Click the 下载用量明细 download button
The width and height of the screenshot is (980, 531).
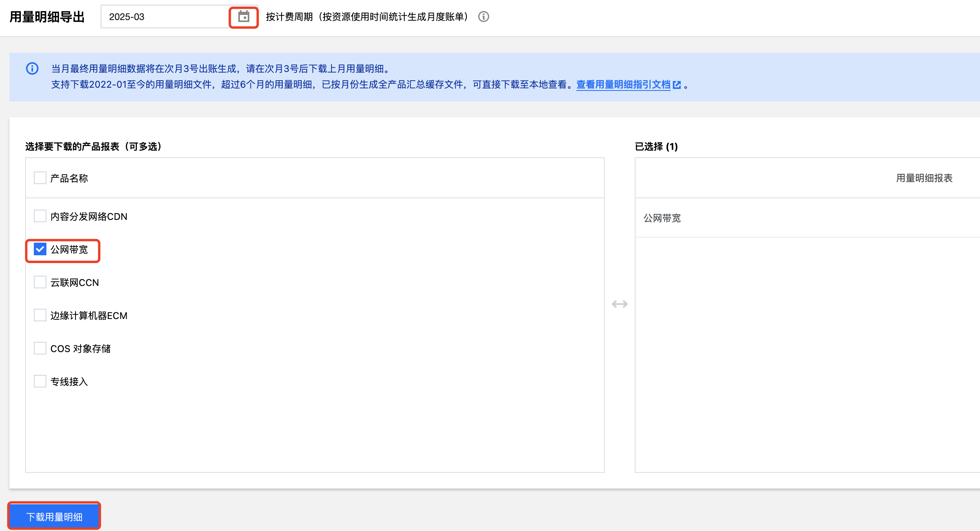point(54,516)
